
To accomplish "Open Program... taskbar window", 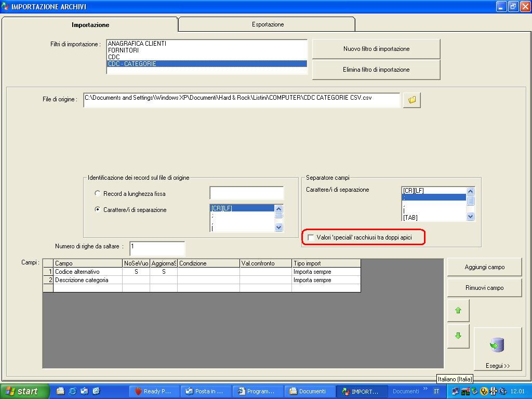I will pos(258,392).
